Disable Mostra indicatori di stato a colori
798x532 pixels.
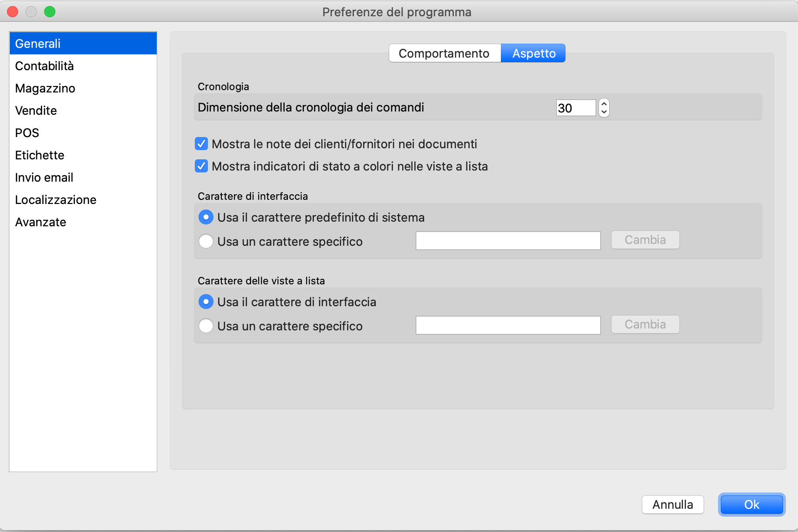pyautogui.click(x=201, y=166)
